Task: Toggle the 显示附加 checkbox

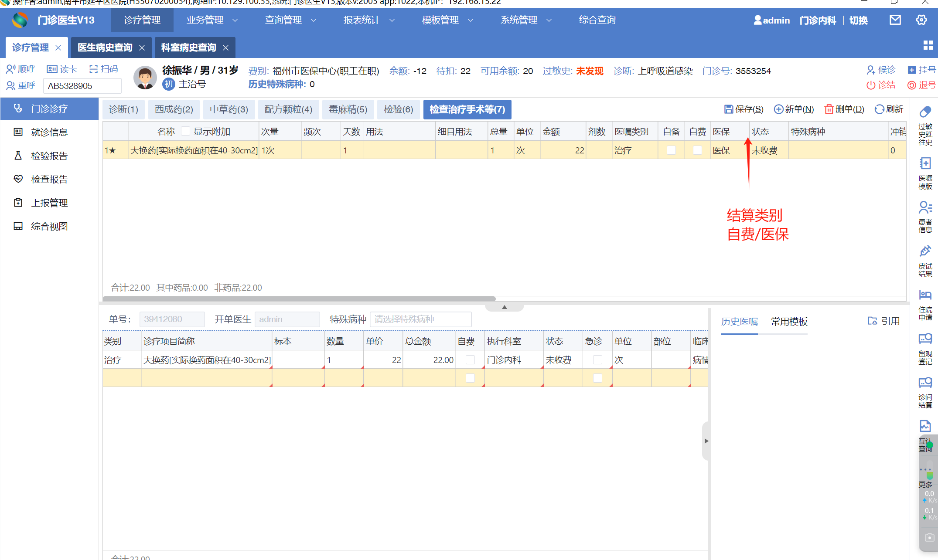Action: click(x=186, y=131)
